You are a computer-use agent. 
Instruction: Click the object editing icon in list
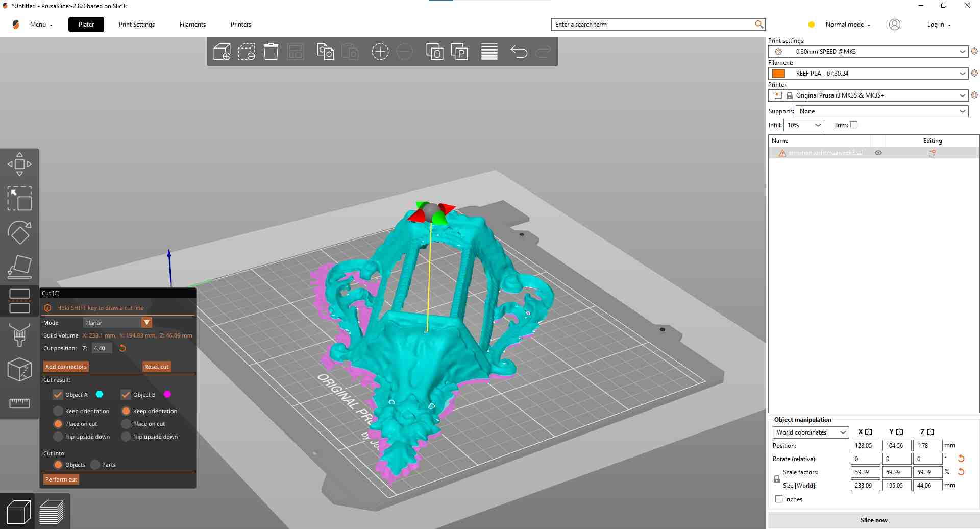[x=932, y=153]
